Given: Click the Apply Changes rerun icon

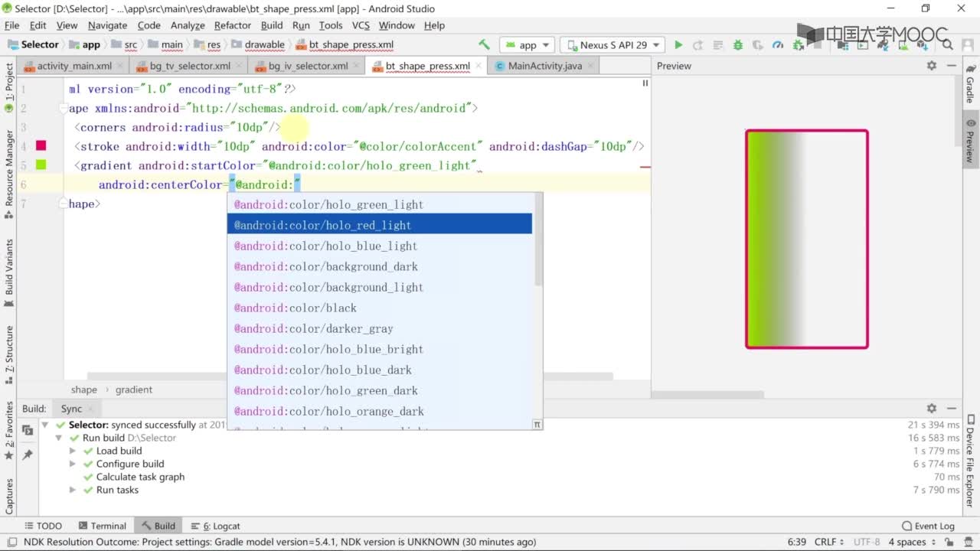Looking at the screenshot, I should point(697,45).
